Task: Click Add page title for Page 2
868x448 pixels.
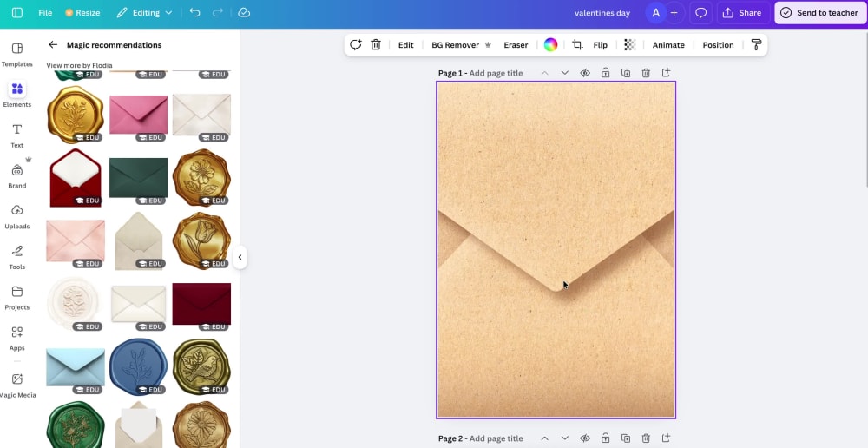Action: click(x=496, y=438)
